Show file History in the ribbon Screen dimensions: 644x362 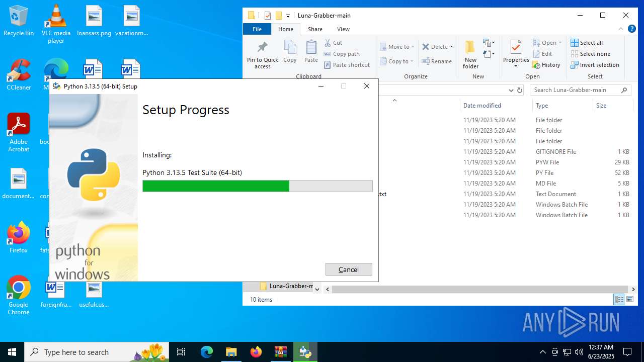click(x=546, y=65)
